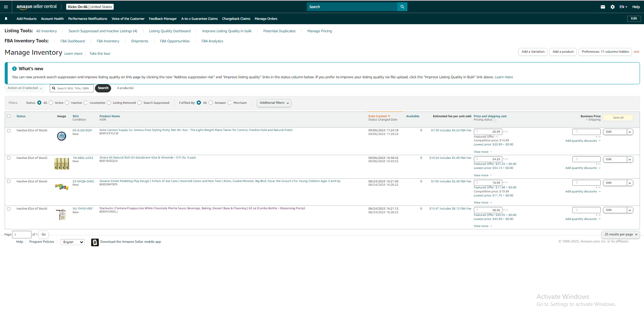Choose the Incomplete status radio filter

point(86,103)
